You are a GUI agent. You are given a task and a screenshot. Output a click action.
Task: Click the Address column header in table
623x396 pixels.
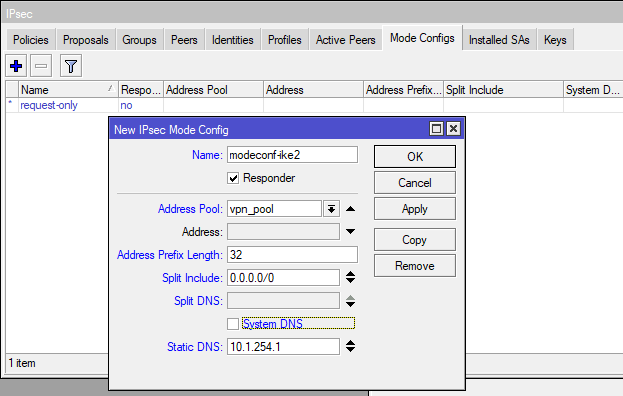313,90
